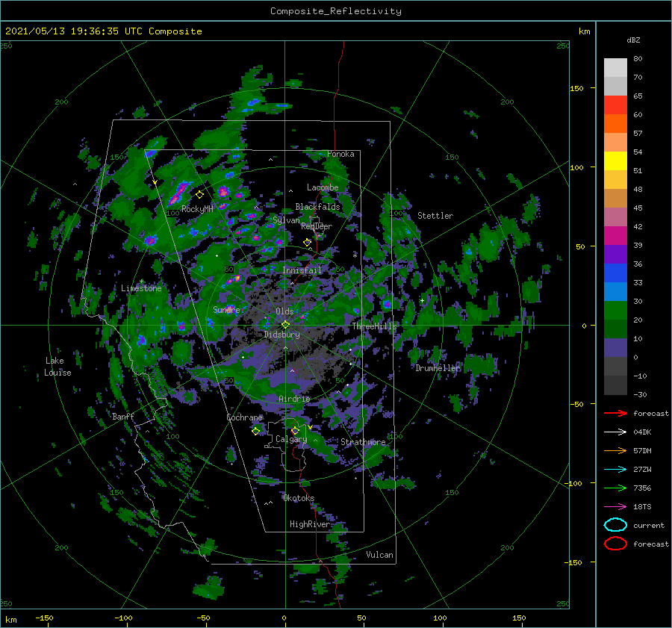Click the Innisfail city label
Image resolution: width=672 pixels, height=628 pixels.
coord(302,270)
